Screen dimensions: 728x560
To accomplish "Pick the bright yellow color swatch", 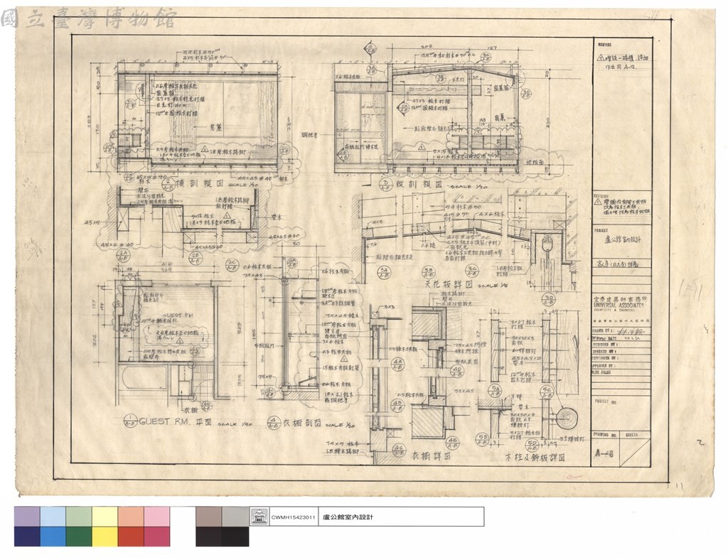I will pyautogui.click(x=105, y=537).
